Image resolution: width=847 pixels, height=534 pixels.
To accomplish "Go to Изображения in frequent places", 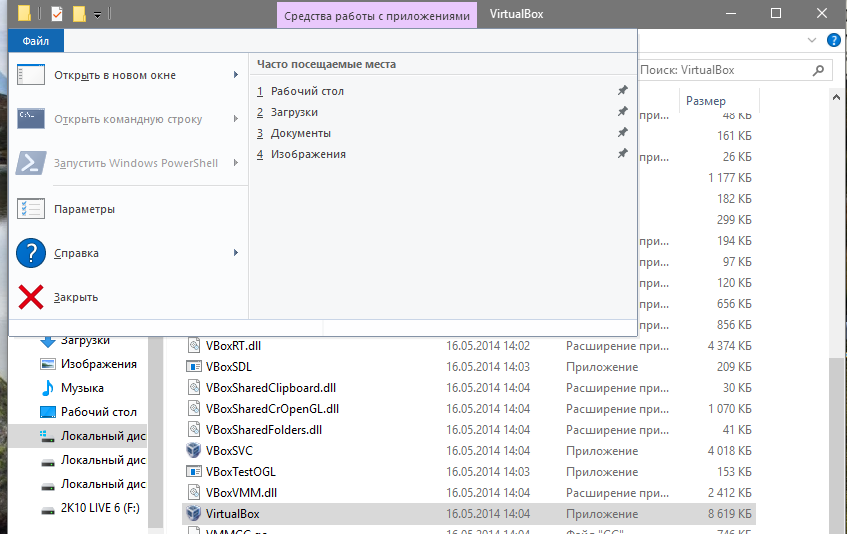I will 308,154.
